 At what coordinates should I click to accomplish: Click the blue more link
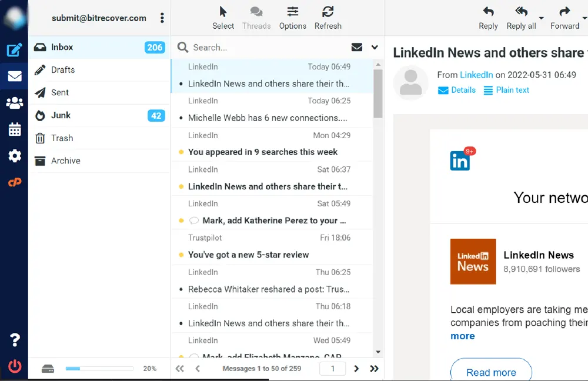[462, 336]
